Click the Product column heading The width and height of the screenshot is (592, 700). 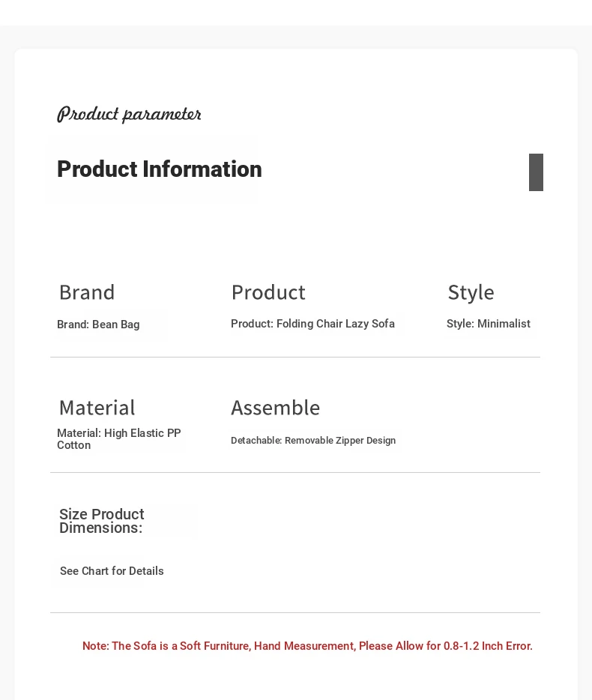(268, 292)
